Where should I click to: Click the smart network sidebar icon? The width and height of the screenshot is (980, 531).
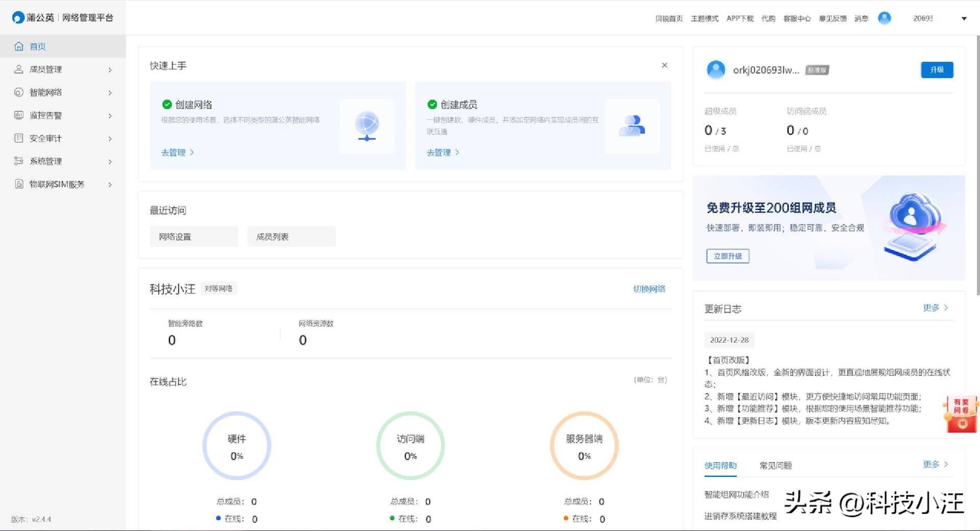coord(19,92)
